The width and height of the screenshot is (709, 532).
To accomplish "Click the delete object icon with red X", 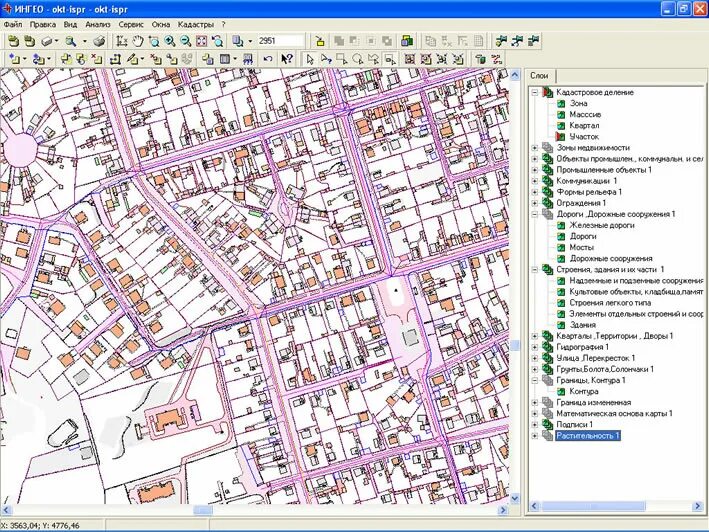I will point(97,59).
